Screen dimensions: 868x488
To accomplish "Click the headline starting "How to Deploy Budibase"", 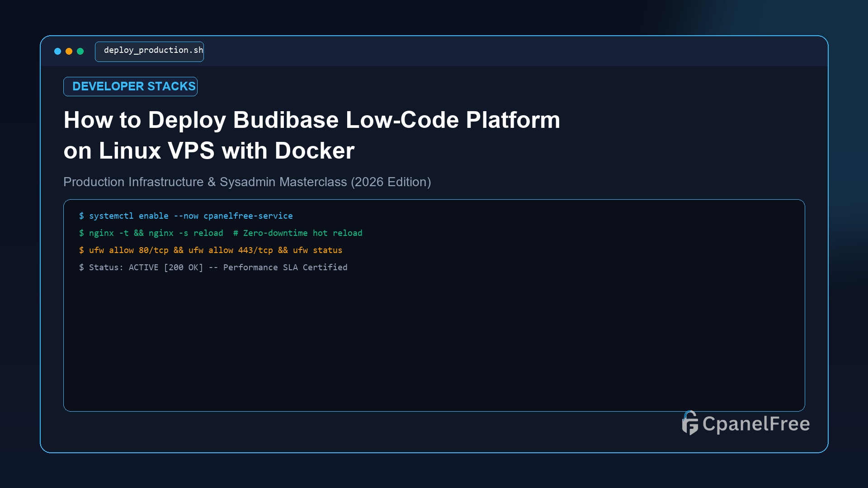I will tap(311, 135).
